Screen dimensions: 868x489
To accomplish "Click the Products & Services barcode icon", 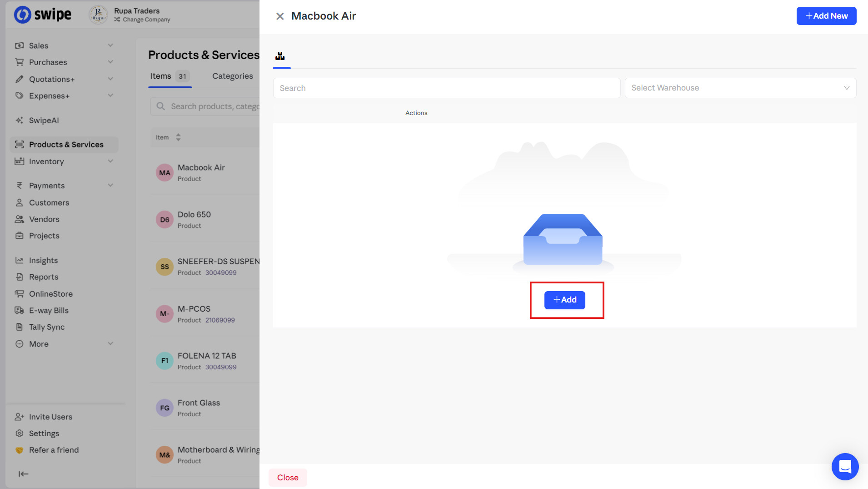I will tap(19, 144).
